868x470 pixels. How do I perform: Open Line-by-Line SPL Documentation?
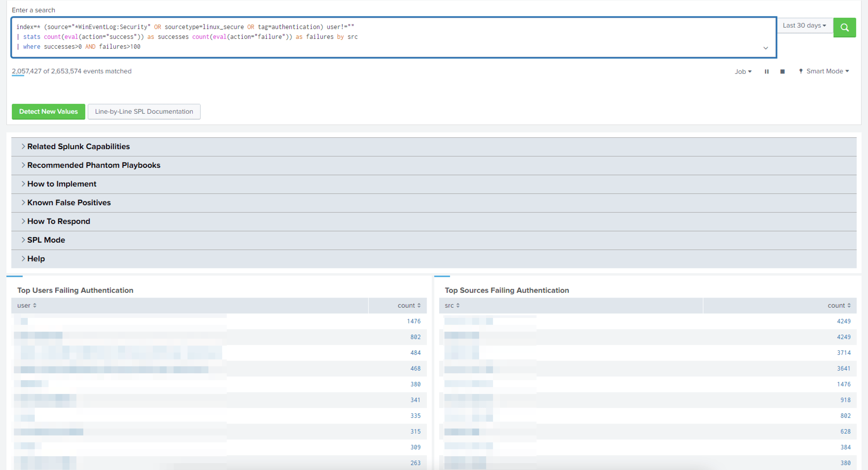click(144, 111)
